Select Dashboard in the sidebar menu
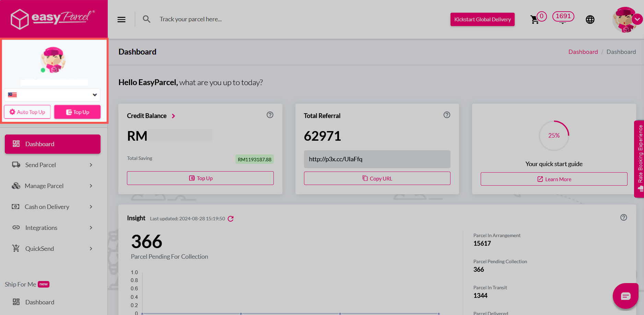This screenshot has height=315, width=644. 52,144
